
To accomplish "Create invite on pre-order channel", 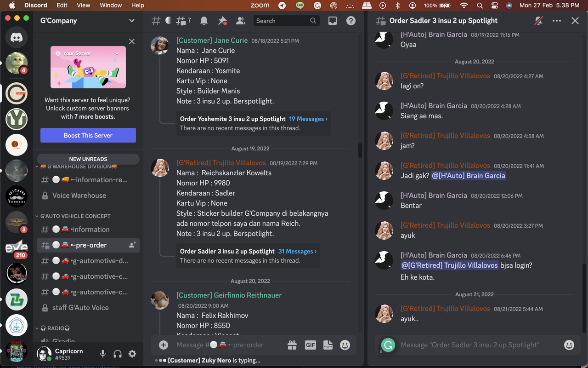I will 132,245.
